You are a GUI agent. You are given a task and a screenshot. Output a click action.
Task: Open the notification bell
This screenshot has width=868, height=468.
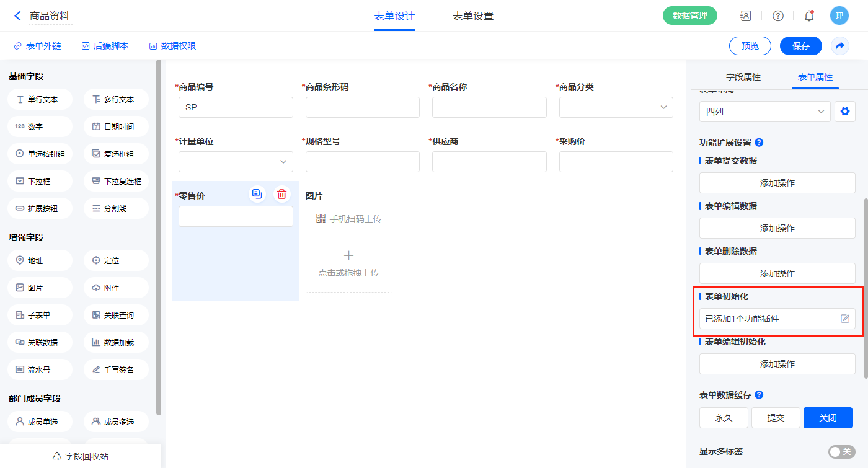[808, 16]
